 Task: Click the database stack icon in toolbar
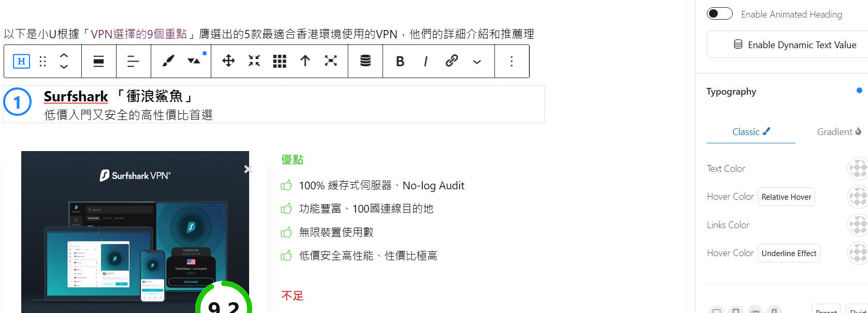(365, 61)
